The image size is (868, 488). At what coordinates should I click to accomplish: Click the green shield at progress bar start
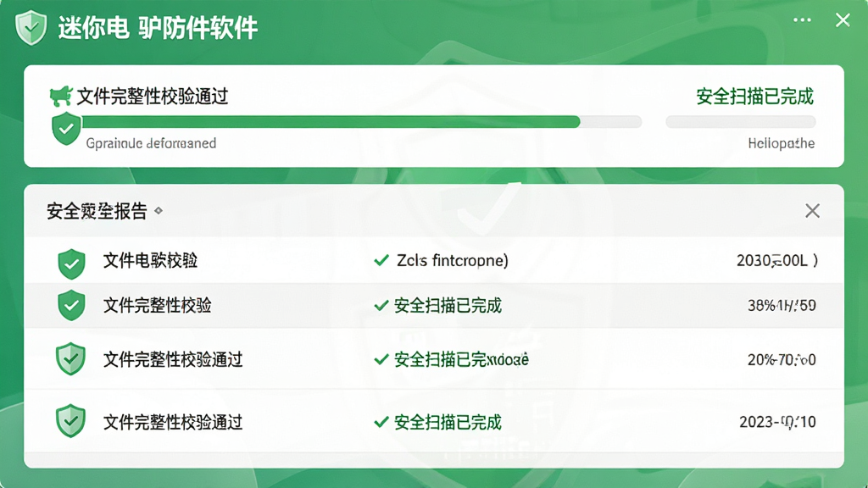click(x=66, y=129)
